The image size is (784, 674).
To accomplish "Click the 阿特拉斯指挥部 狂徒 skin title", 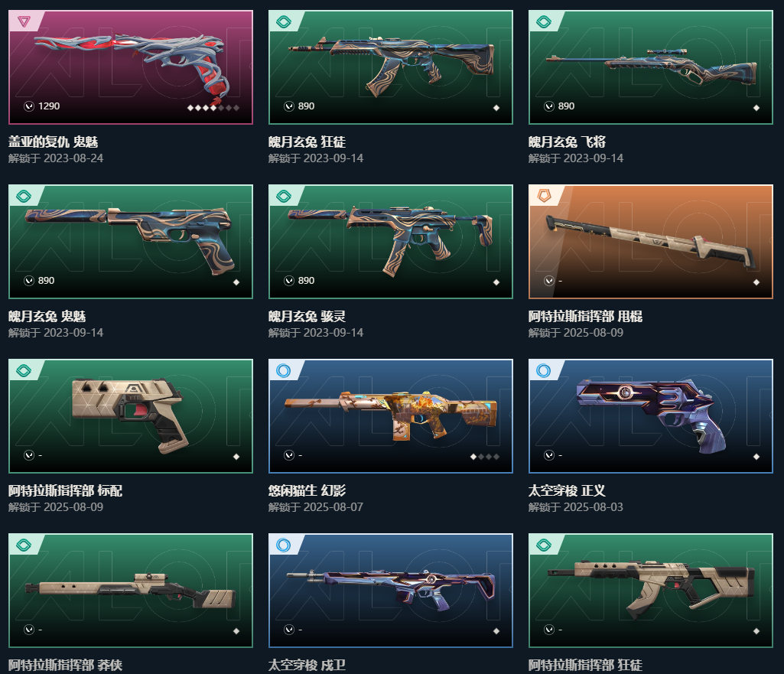I will tap(585, 666).
